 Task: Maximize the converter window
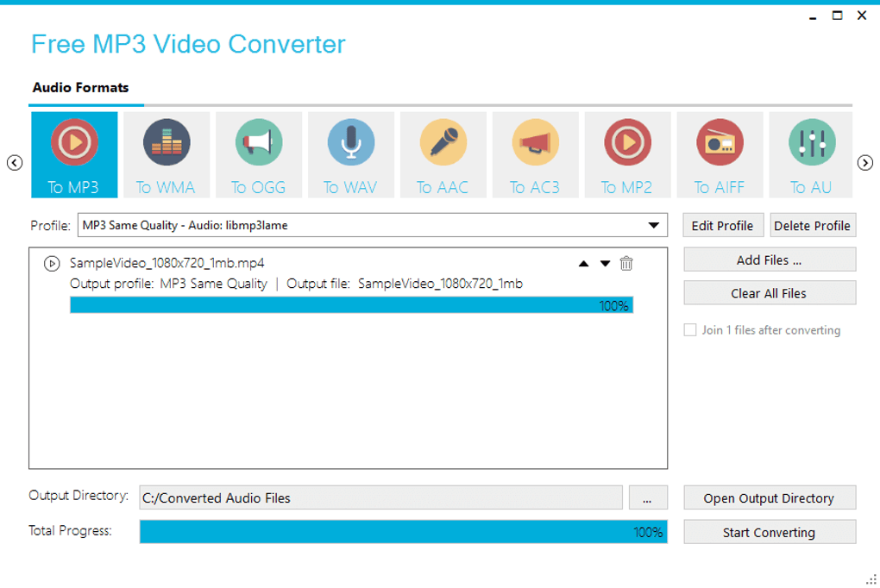click(x=837, y=16)
